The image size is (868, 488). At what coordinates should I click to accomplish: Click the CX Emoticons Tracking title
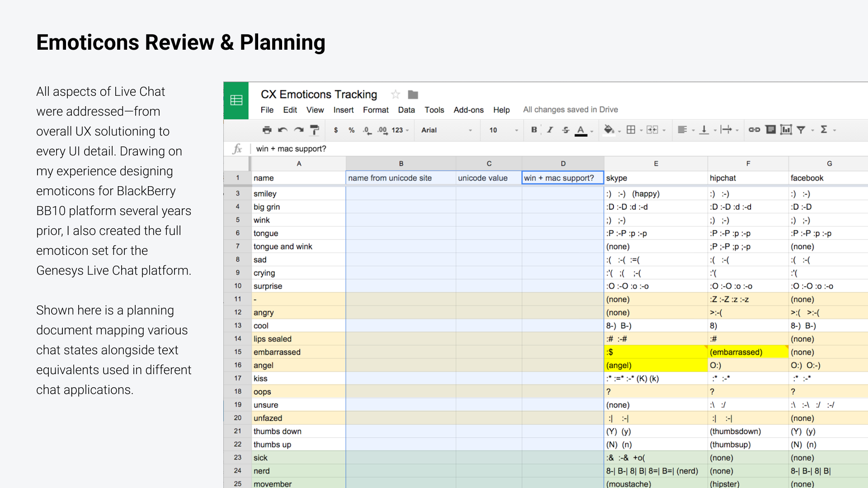coord(319,94)
